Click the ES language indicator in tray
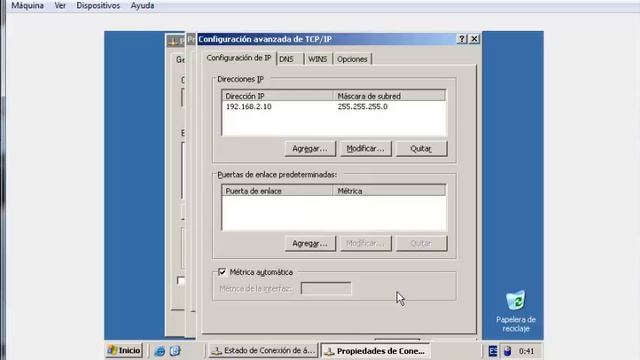Image resolution: width=640 pixels, height=360 pixels. coord(493,351)
